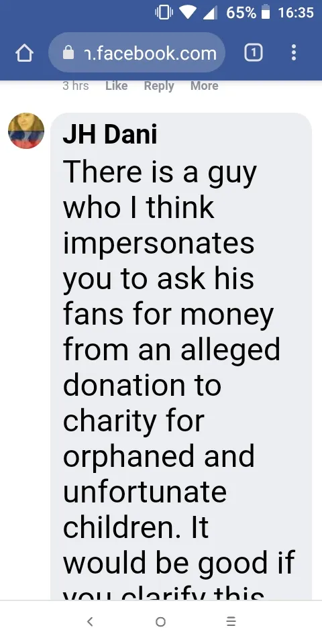Tap the Android home circle button

pyautogui.click(x=160, y=621)
